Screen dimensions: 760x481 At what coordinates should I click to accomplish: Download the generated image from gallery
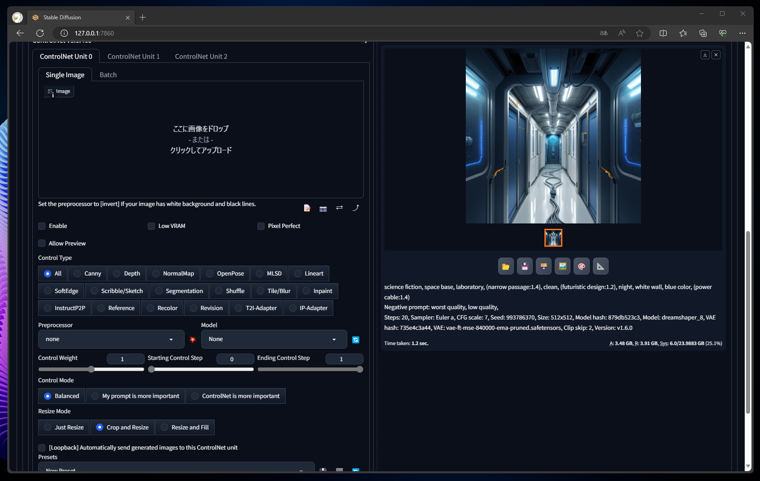705,55
